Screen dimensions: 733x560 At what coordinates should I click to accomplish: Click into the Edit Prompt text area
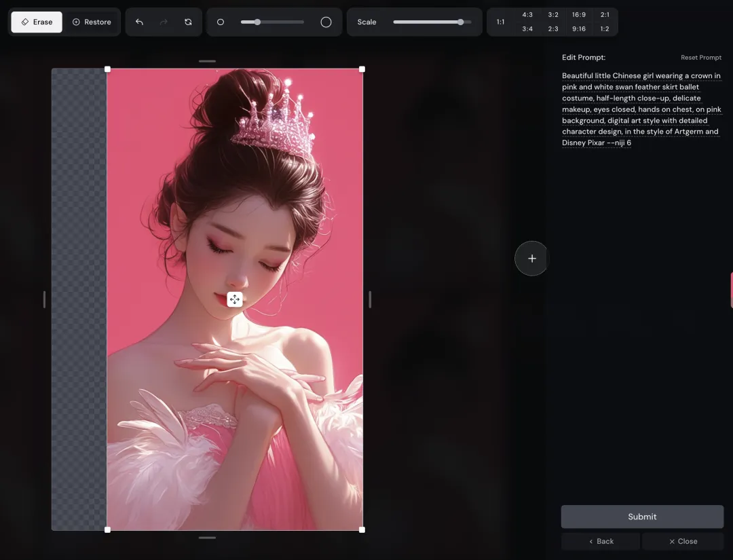pyautogui.click(x=642, y=109)
